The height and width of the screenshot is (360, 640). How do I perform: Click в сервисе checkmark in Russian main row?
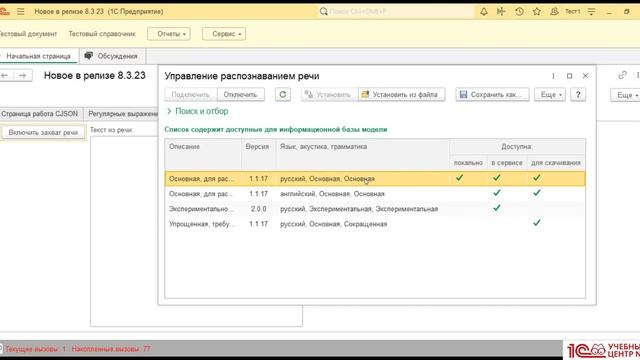[496, 178]
